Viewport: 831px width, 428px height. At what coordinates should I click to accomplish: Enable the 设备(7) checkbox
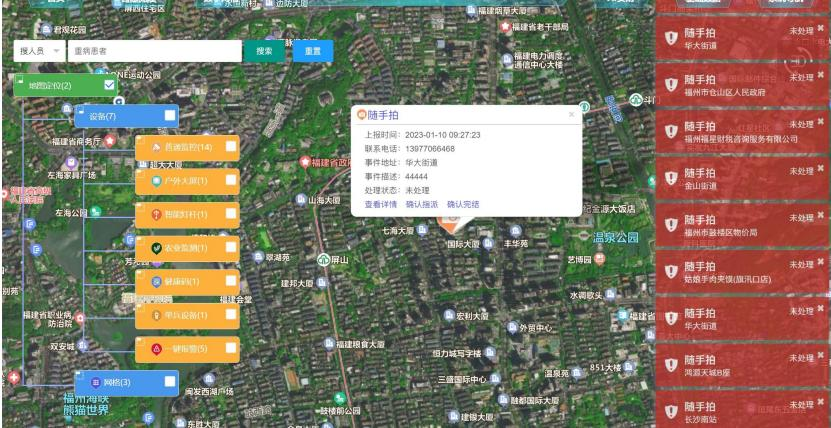pyautogui.click(x=166, y=116)
